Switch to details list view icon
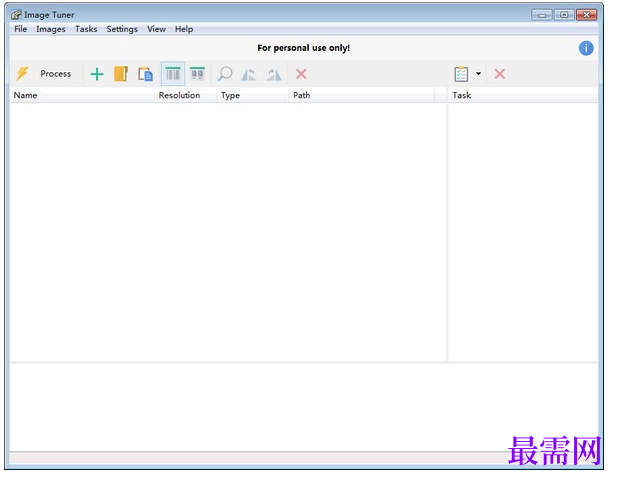Image resolution: width=620 pixels, height=482 pixels. click(173, 74)
